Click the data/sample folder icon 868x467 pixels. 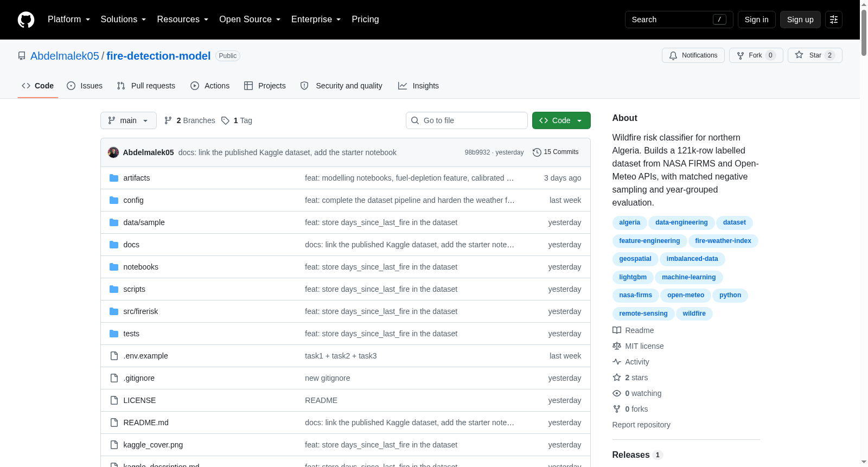pos(114,222)
